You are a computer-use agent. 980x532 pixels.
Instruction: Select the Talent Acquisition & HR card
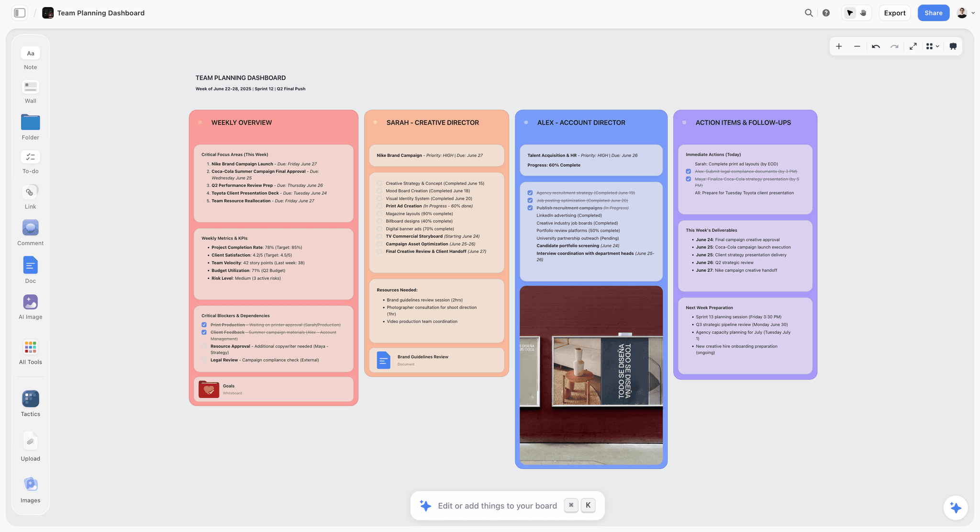tap(591, 160)
